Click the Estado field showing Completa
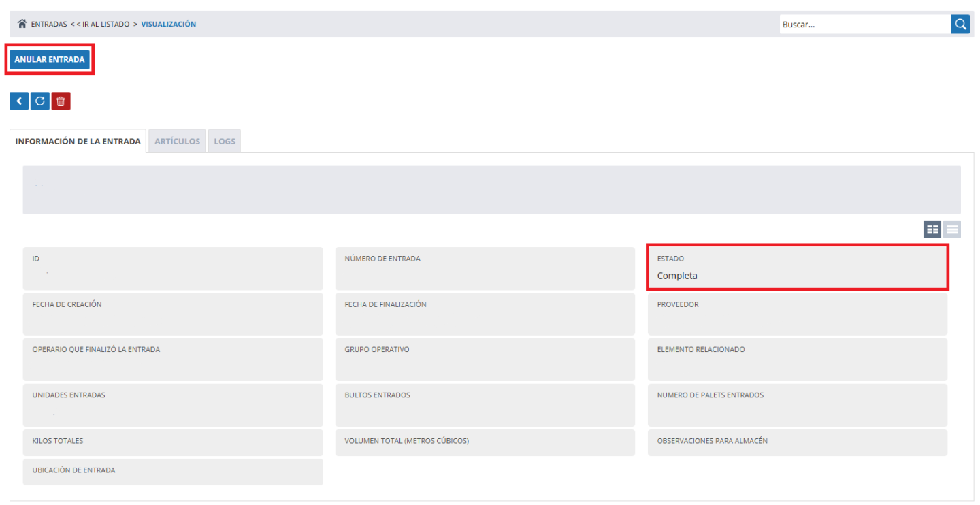The height and width of the screenshot is (505, 980). click(797, 268)
